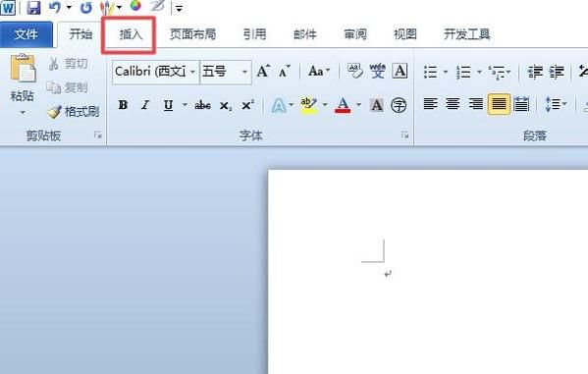Screen dimensions: 588x374
Task: Align text left
Action: pos(430,103)
